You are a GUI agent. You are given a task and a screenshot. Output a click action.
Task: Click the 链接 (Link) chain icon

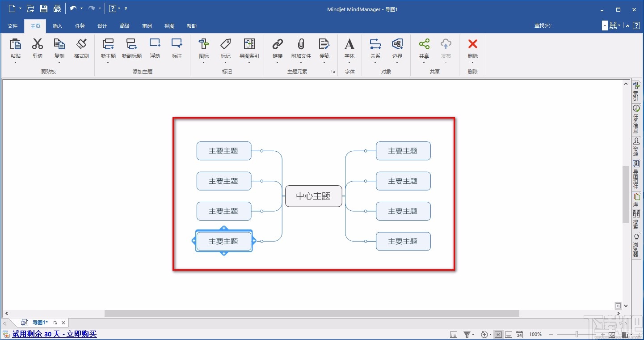(278, 44)
